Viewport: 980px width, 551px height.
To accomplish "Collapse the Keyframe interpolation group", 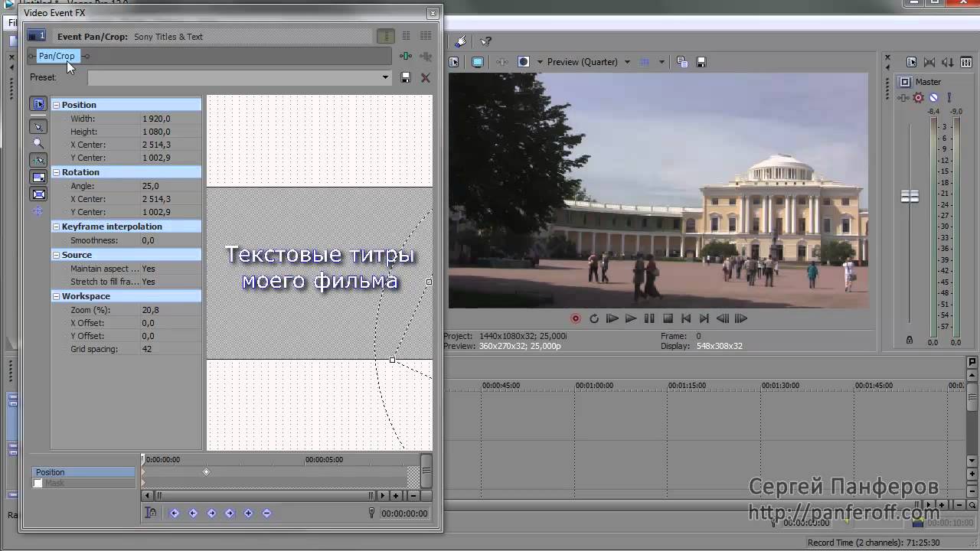I will [56, 227].
